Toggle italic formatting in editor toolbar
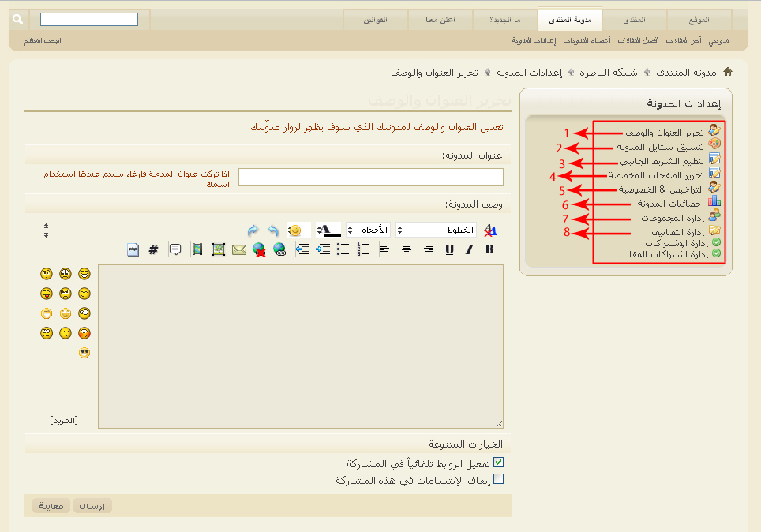Image resolution: width=761 pixels, height=532 pixels. pyautogui.click(x=470, y=249)
